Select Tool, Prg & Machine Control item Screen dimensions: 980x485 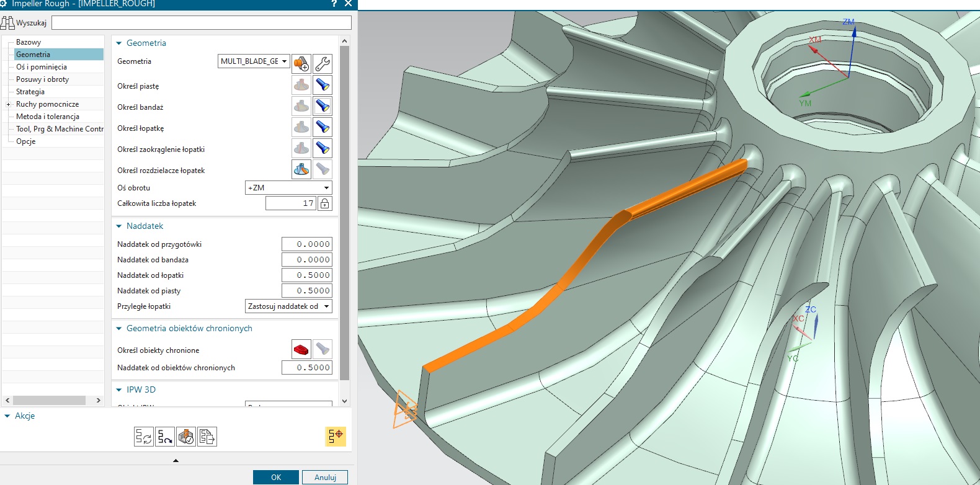60,129
